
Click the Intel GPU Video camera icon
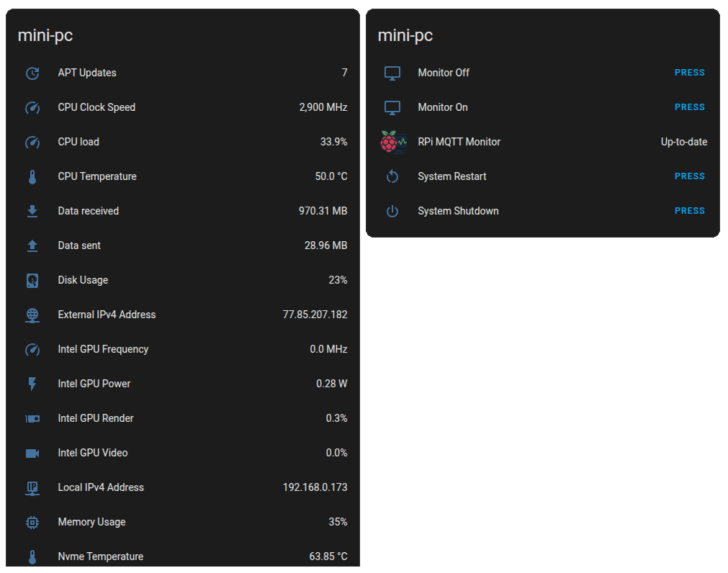click(x=32, y=453)
